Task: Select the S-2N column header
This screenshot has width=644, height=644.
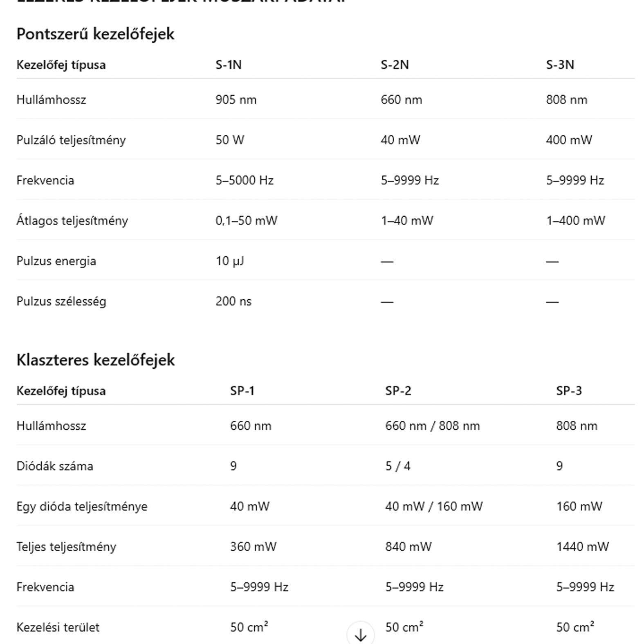Action: 395,65
